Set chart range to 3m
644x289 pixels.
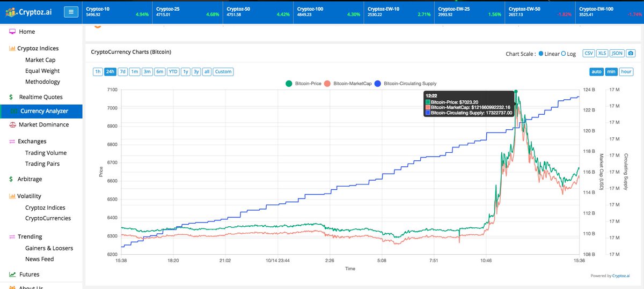click(147, 72)
